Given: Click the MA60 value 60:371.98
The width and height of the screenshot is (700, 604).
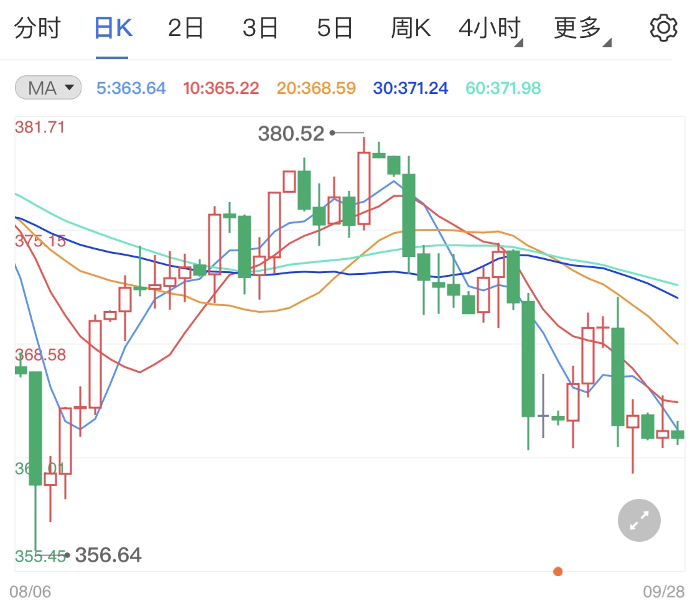Looking at the screenshot, I should click(503, 88).
